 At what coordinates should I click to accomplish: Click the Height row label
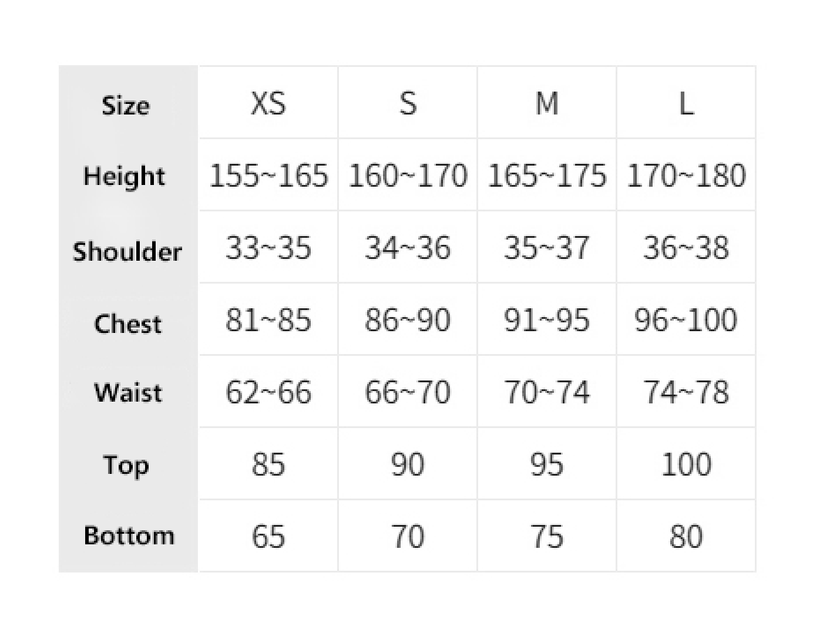[x=125, y=176]
